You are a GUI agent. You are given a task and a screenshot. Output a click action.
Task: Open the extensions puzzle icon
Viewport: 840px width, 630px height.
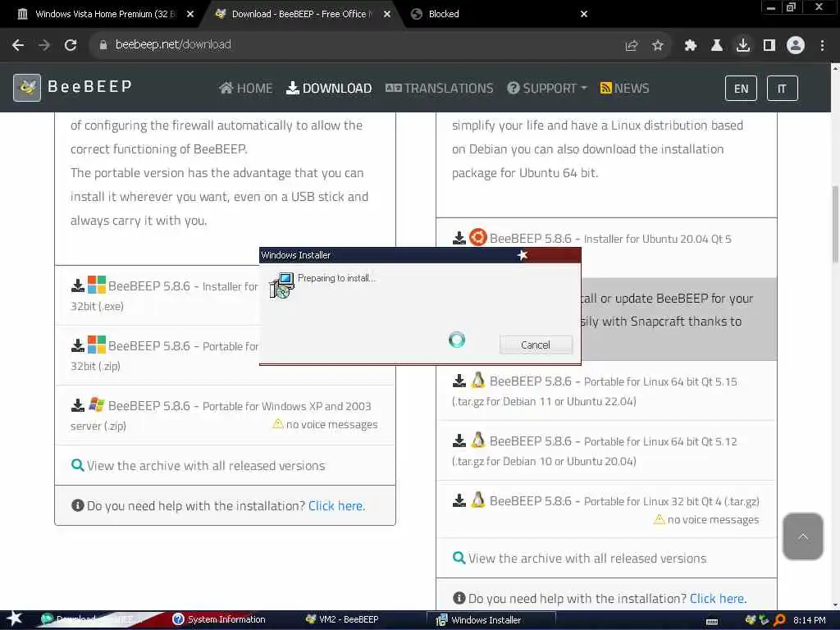[x=691, y=46]
